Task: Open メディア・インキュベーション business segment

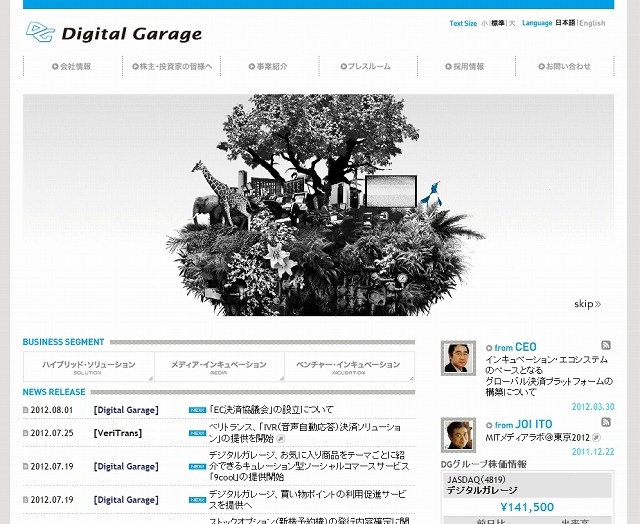Action: (x=219, y=367)
